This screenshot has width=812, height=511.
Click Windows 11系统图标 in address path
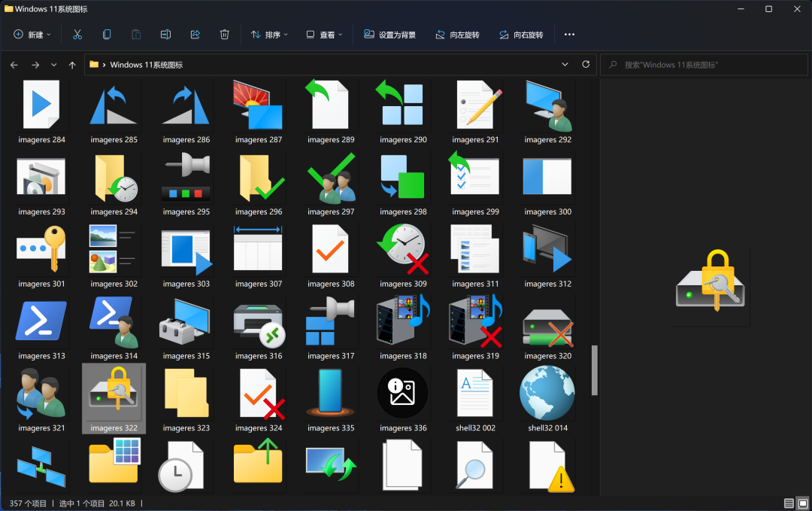pyautogui.click(x=147, y=65)
